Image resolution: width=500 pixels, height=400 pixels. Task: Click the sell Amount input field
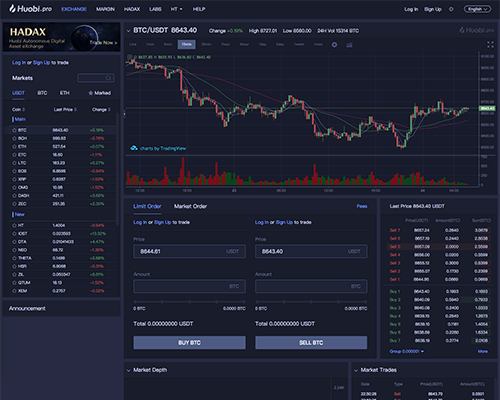311,286
